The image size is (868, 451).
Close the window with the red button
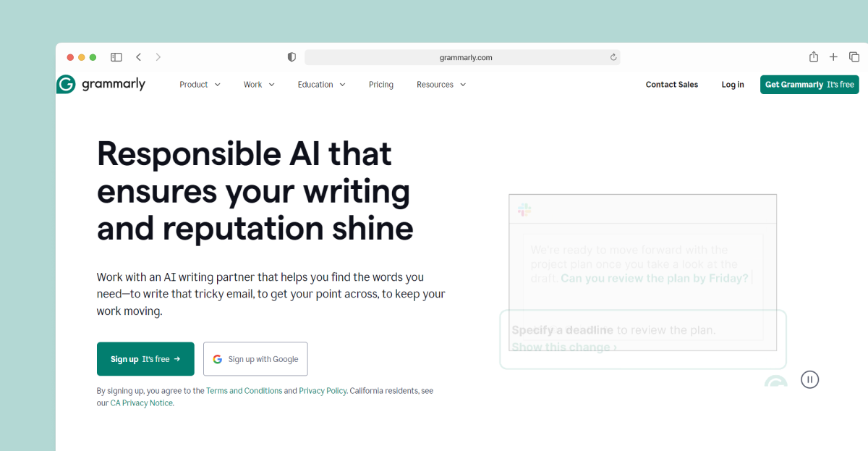71,57
